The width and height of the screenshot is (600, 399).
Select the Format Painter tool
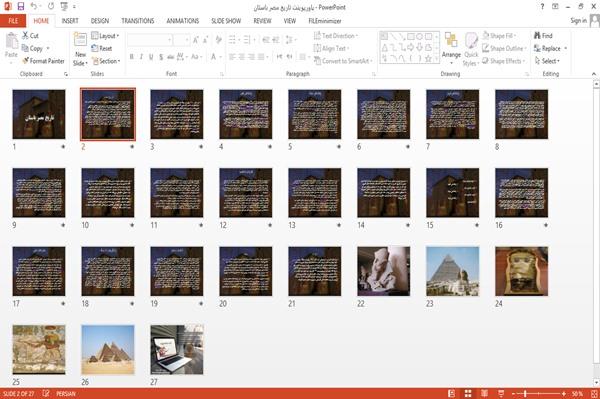coord(43,61)
